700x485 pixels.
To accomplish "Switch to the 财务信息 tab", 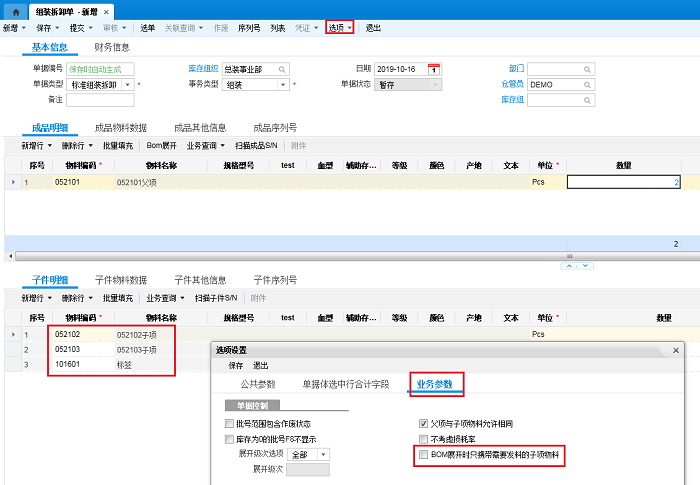I will coord(112,46).
